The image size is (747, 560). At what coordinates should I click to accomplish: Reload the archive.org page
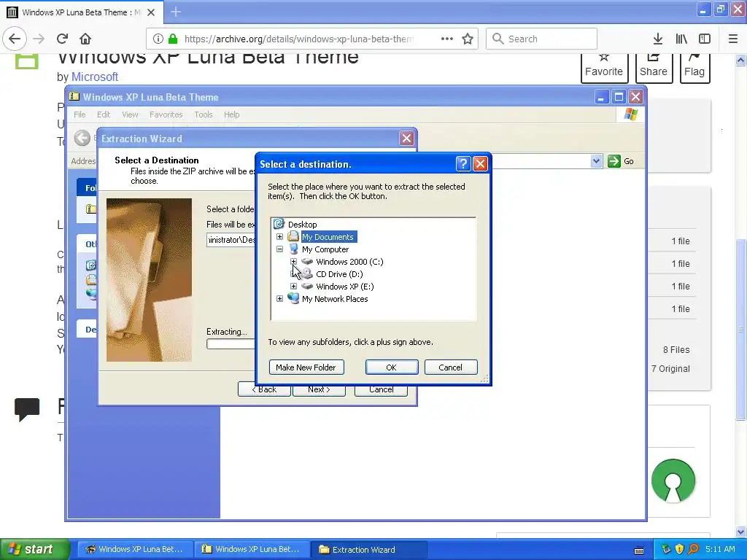tap(62, 39)
